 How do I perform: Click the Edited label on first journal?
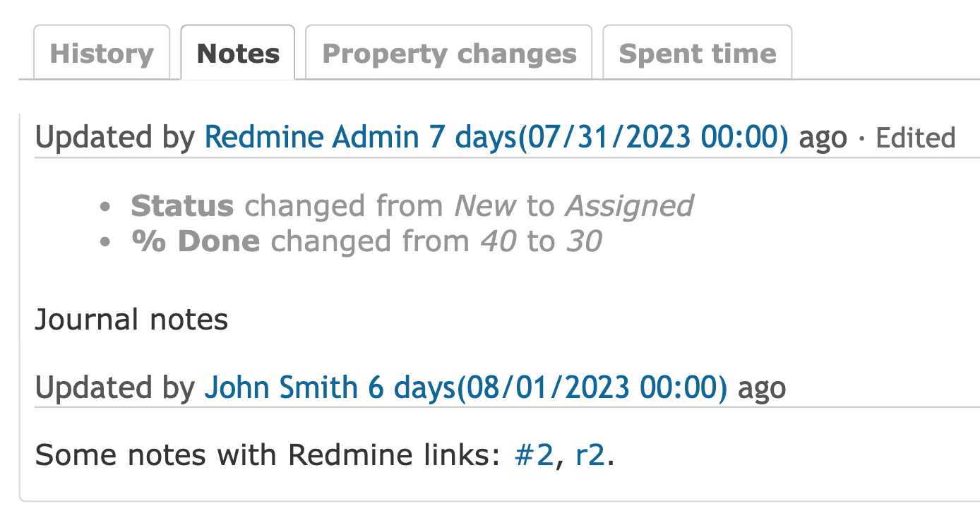tap(915, 138)
